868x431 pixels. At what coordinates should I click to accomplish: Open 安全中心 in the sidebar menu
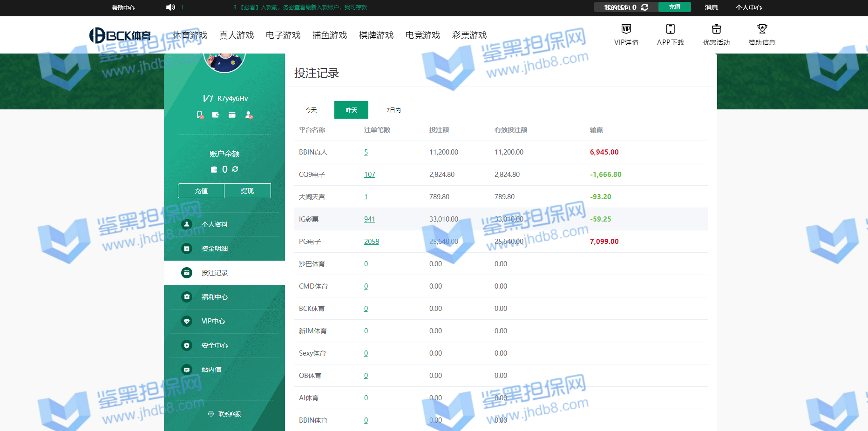point(214,345)
